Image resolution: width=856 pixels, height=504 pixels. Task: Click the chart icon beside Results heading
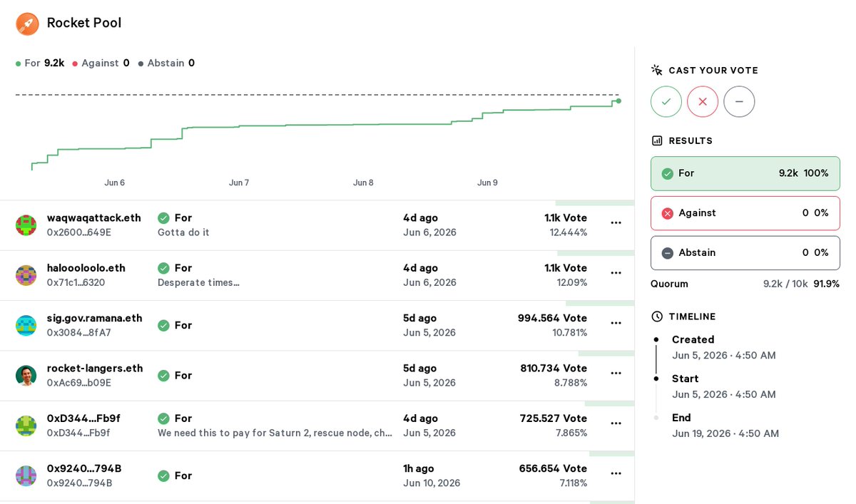pos(657,141)
